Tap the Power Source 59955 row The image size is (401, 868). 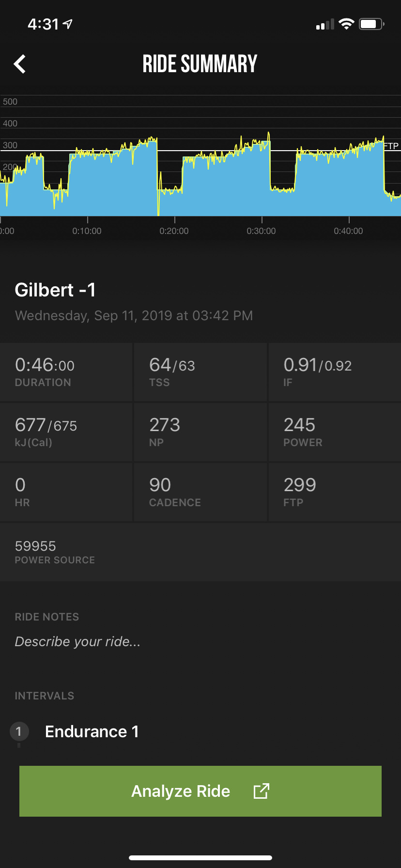(x=200, y=552)
